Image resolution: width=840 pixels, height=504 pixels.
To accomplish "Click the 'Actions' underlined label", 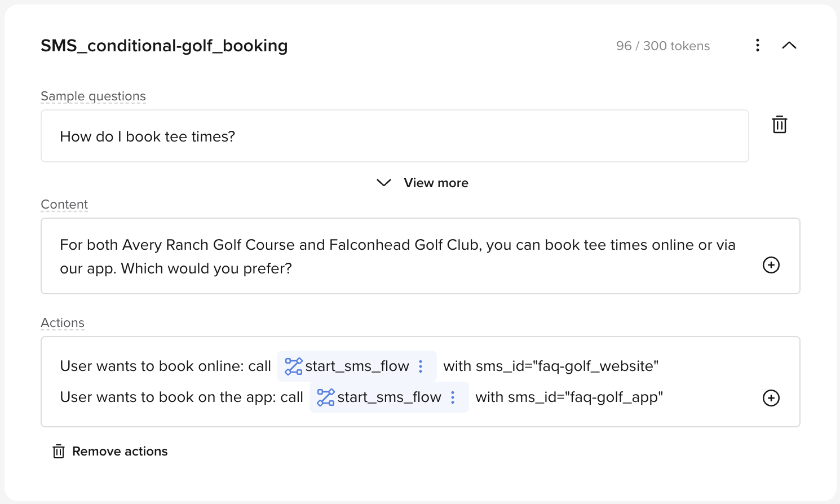I will click(63, 323).
